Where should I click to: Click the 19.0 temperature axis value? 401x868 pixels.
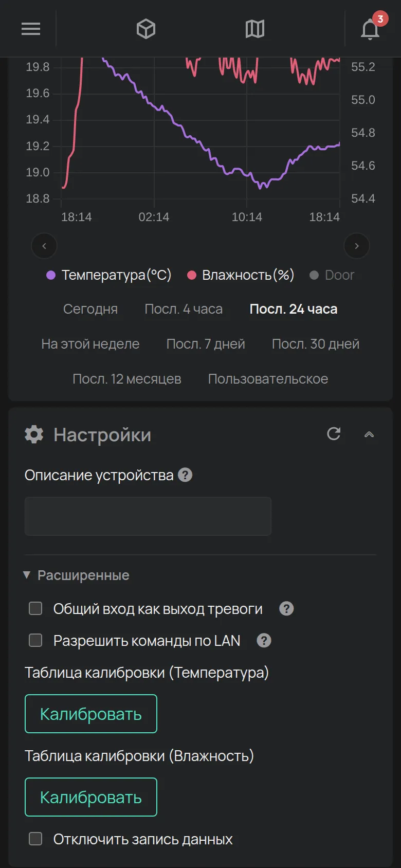[38, 172]
